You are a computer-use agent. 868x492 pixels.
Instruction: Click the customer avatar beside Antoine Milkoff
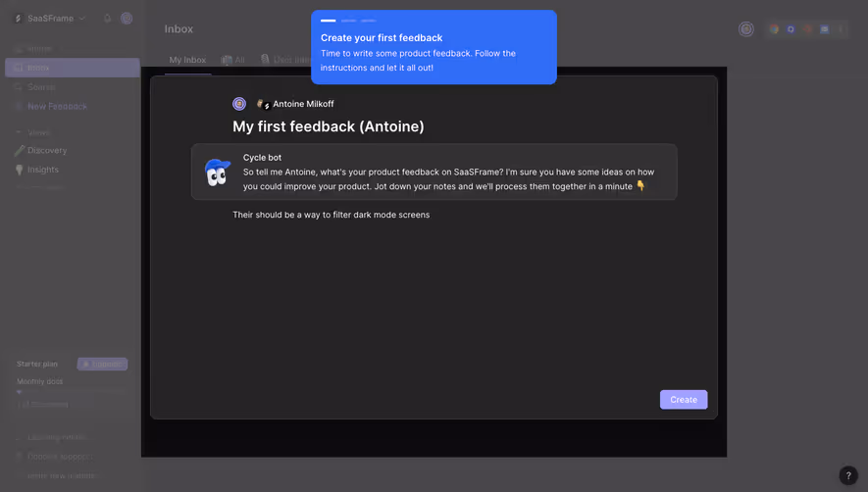pos(263,104)
